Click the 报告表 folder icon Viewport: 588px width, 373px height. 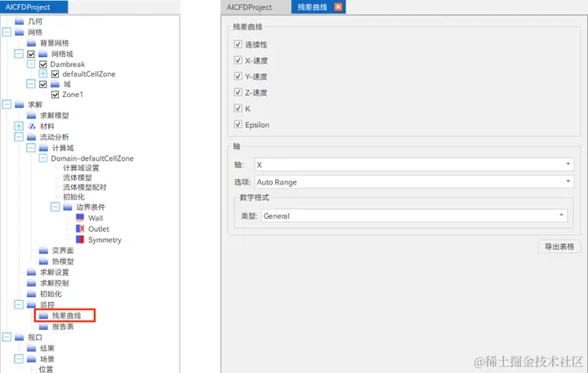[43, 326]
